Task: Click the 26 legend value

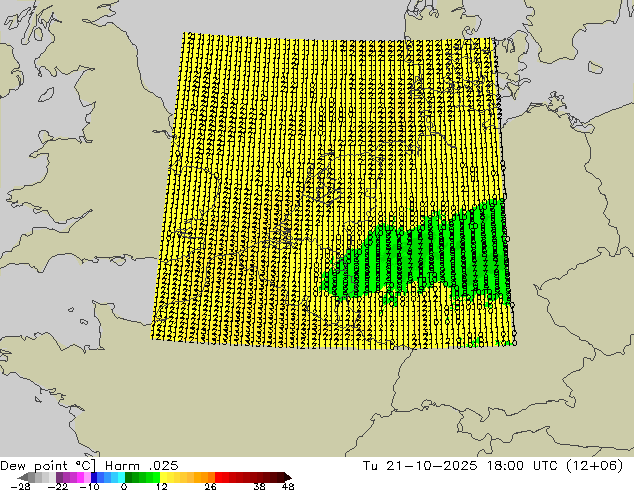Action: click(x=210, y=486)
